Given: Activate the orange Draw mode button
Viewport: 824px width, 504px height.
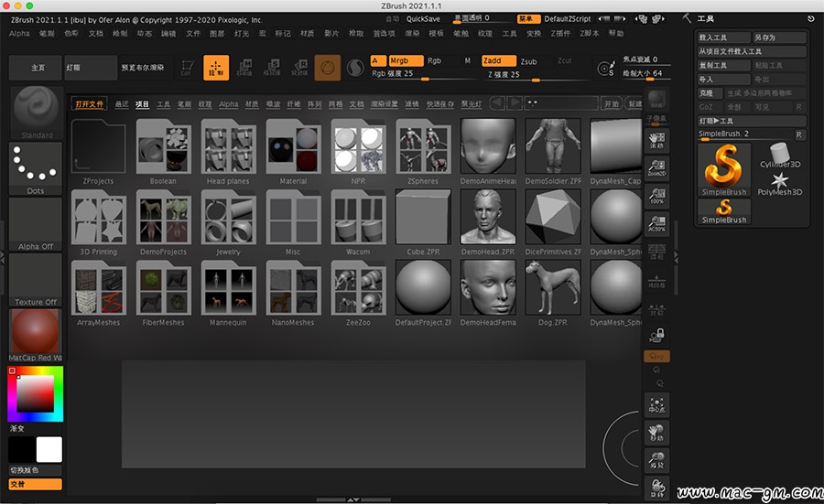Looking at the screenshot, I should 216,68.
